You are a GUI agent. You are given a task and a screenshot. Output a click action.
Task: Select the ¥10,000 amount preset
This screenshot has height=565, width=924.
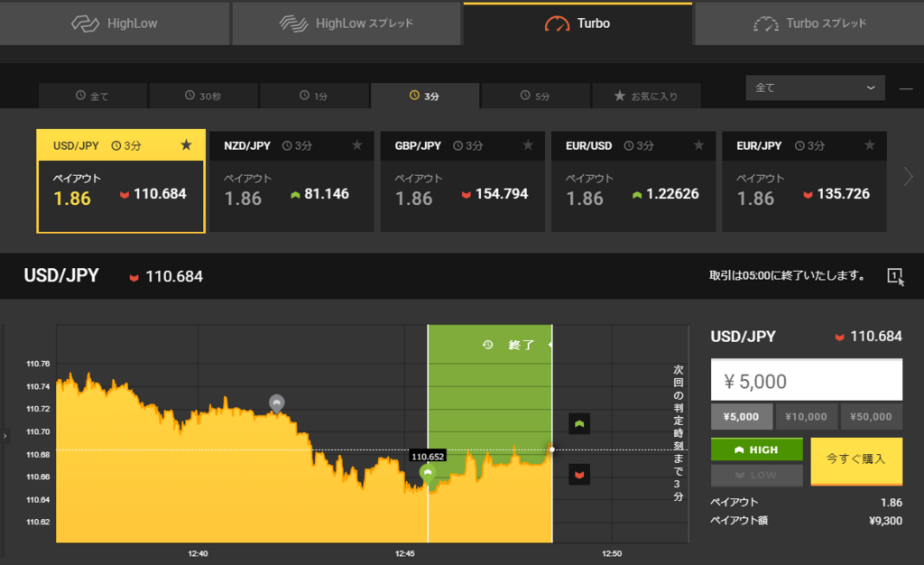tap(807, 416)
